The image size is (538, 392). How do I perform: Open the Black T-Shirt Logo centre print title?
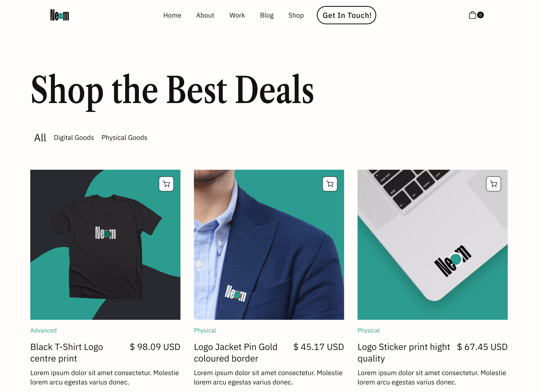67,353
